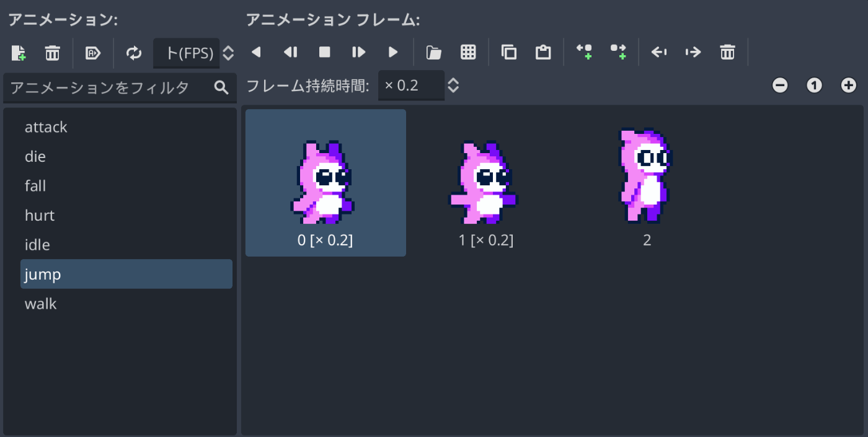Select the die animation

coord(126,156)
